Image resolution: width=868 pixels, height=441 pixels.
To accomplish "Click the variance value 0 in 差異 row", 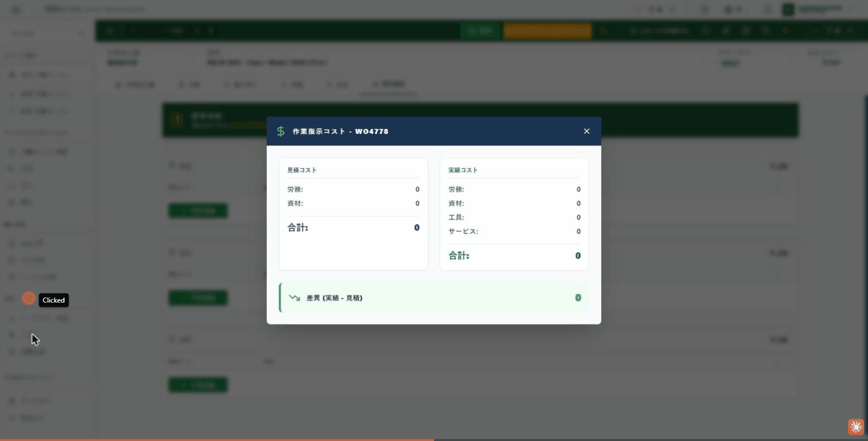I will [x=578, y=298].
